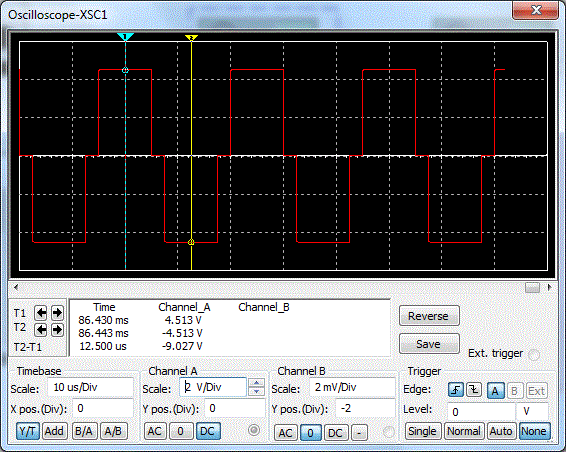
Task: Click Timebase X pos. field
Action: click(103, 408)
